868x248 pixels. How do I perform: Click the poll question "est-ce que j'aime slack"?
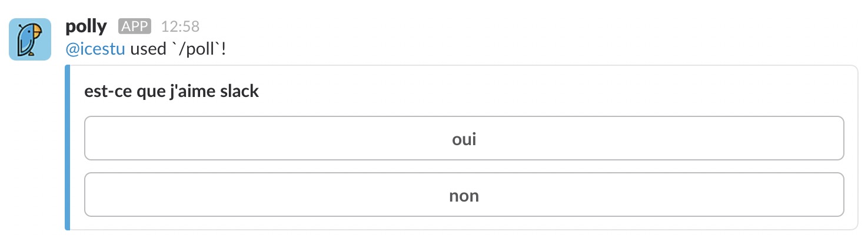click(x=172, y=92)
